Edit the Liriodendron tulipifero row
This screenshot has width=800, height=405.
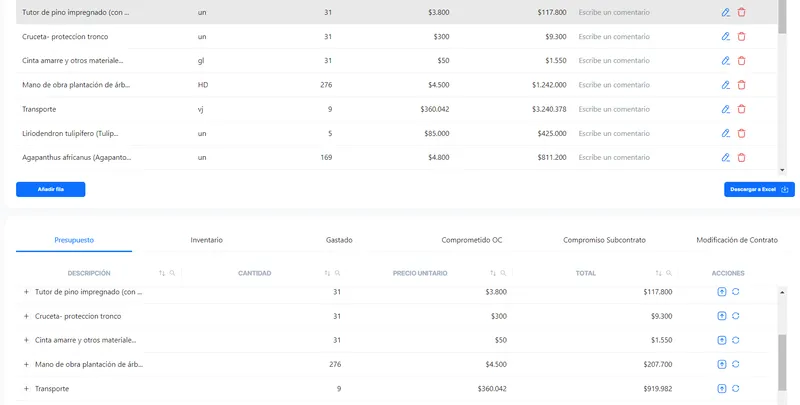click(726, 133)
